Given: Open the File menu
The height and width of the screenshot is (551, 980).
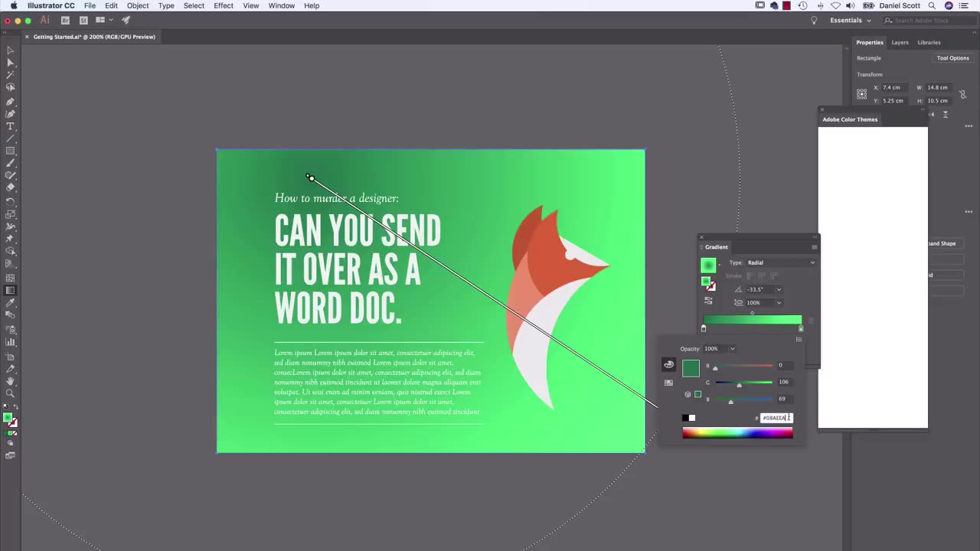Looking at the screenshot, I should (x=90, y=5).
